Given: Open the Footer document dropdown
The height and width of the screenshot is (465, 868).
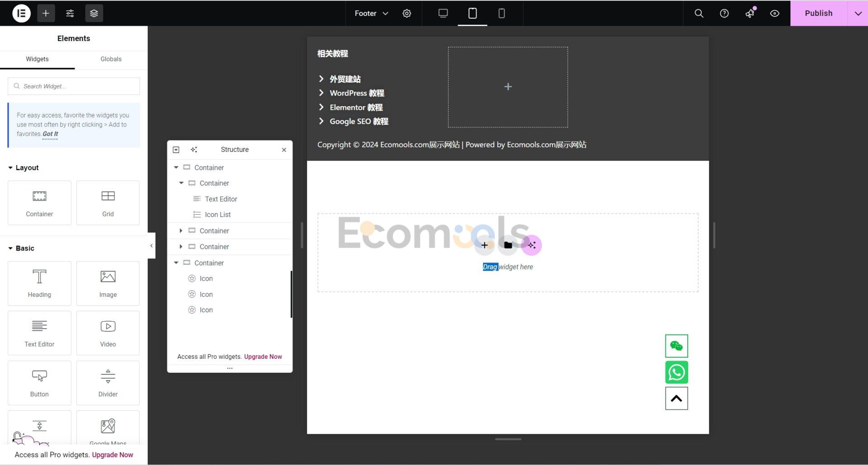Looking at the screenshot, I should 371,13.
